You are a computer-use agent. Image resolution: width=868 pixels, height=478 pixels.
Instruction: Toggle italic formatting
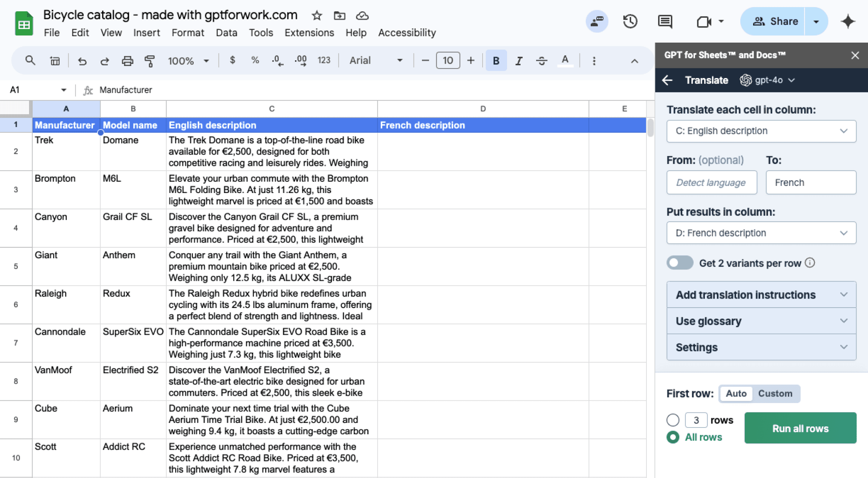519,60
